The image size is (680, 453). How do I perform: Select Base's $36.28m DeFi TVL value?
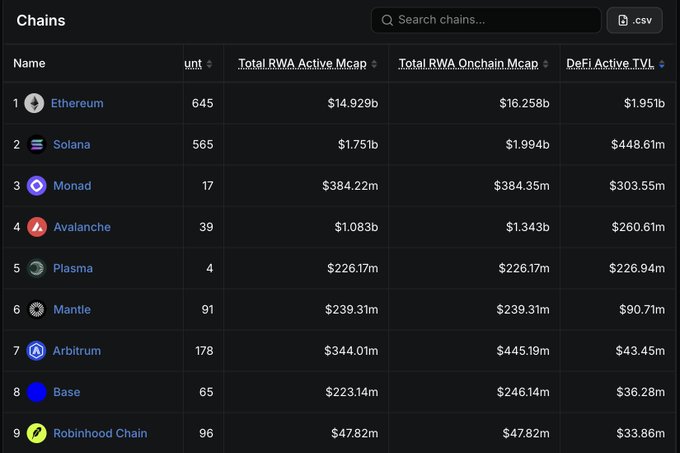click(x=641, y=392)
